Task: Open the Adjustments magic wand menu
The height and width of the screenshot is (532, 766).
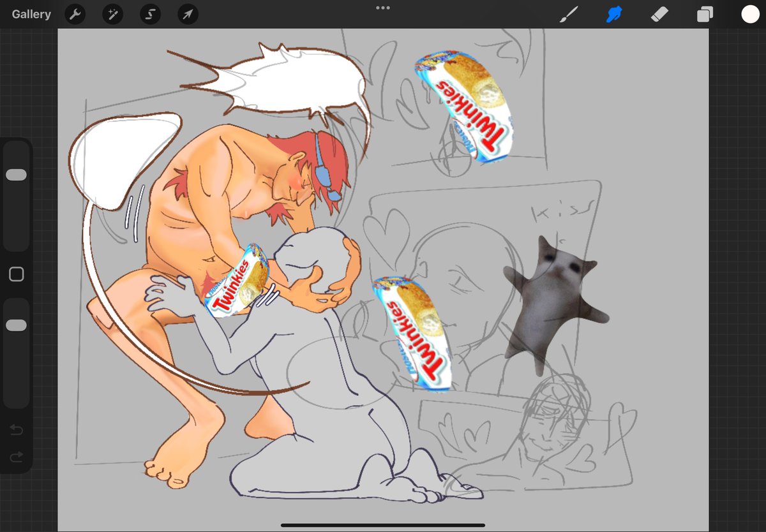Action: (113, 15)
